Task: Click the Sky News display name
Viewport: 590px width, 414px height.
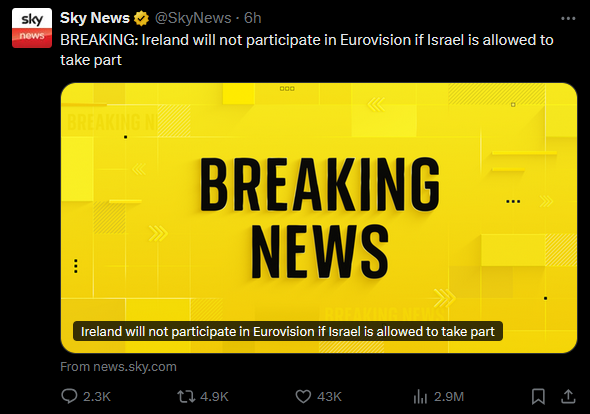Action: [95, 18]
